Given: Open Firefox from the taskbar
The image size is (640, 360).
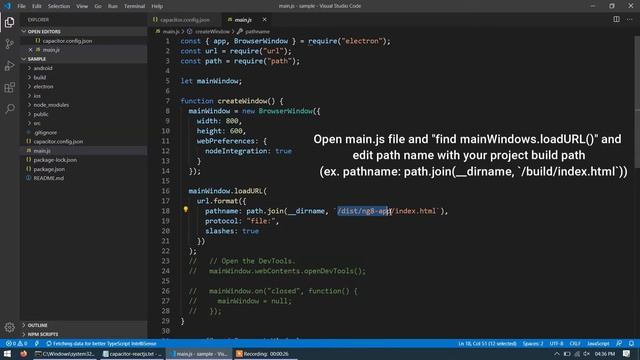Looking at the screenshot, I should click(x=23, y=354).
